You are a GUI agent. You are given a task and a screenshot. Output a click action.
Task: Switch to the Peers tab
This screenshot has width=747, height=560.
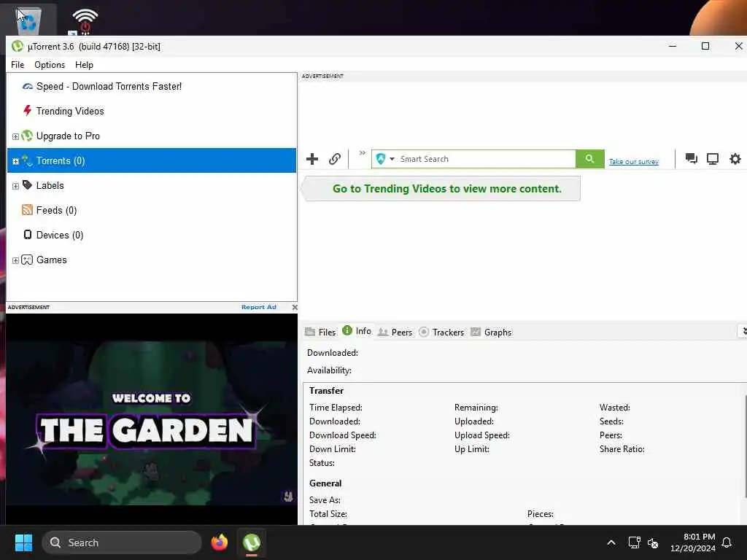point(395,332)
